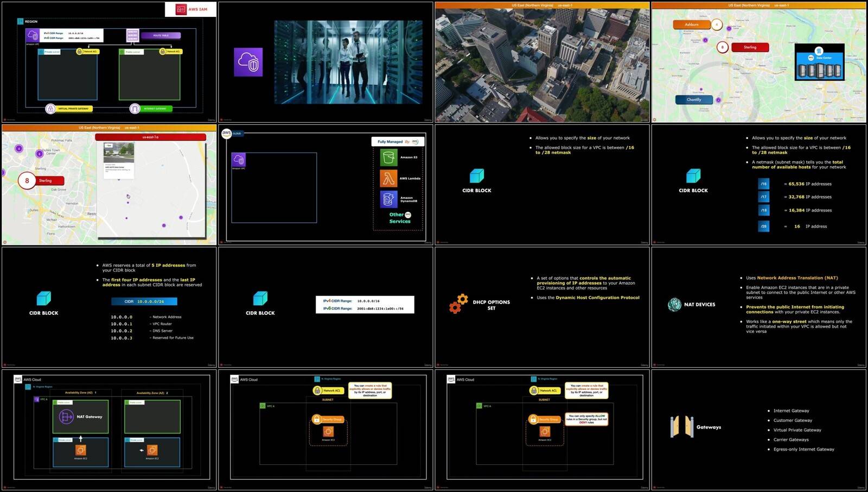
Task: Select the blue Chantilly map label
Action: [694, 100]
